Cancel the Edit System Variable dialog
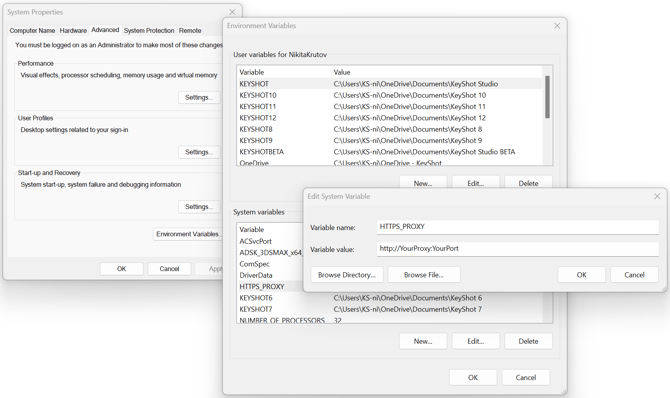 pyautogui.click(x=634, y=275)
